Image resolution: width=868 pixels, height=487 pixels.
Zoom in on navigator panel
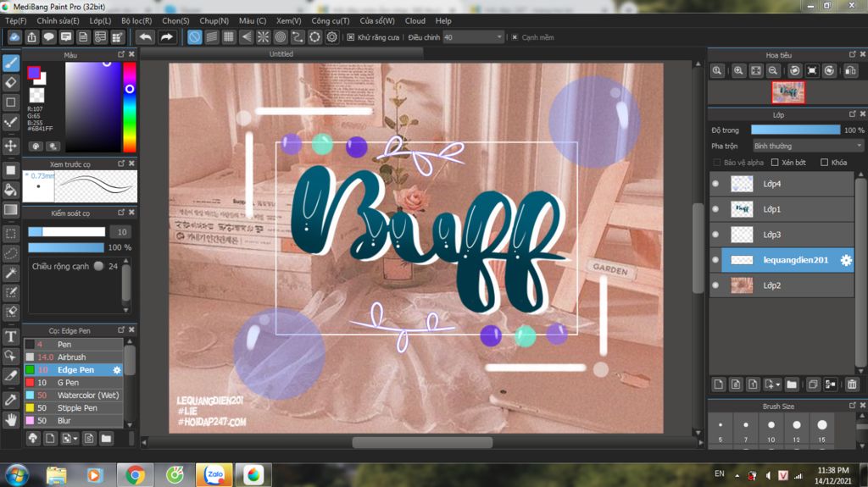738,70
